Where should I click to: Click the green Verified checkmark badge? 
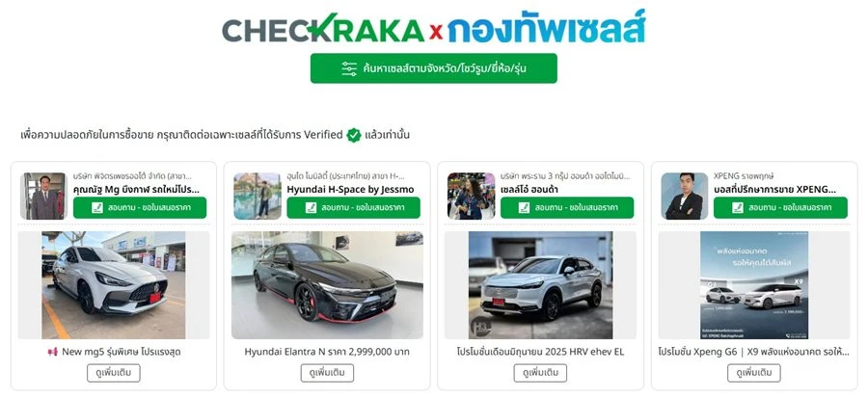click(354, 135)
